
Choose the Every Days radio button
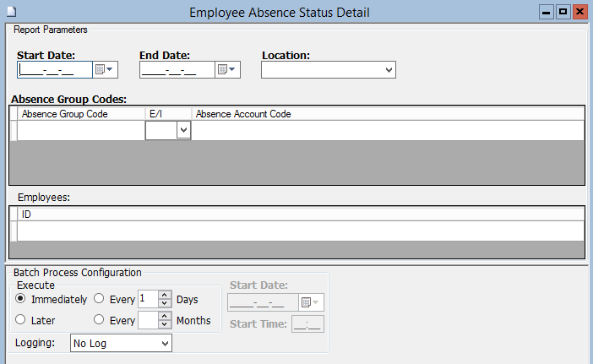100,299
